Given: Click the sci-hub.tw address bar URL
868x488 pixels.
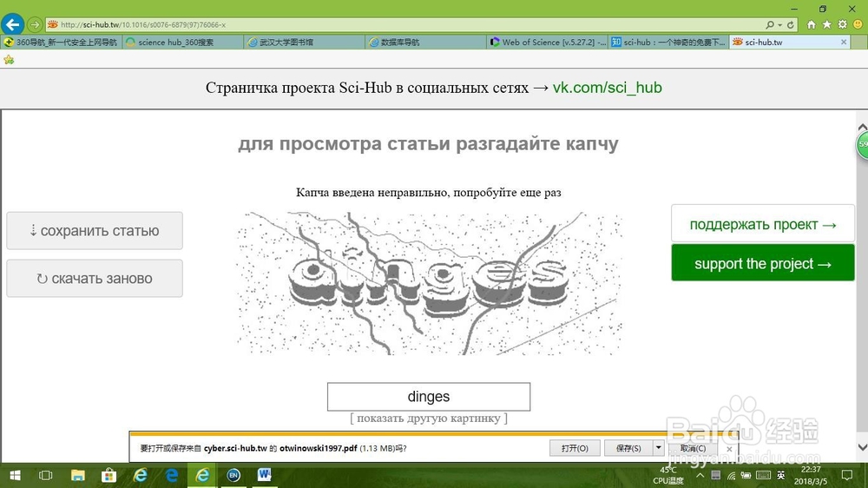Looking at the screenshot, I should point(143,25).
